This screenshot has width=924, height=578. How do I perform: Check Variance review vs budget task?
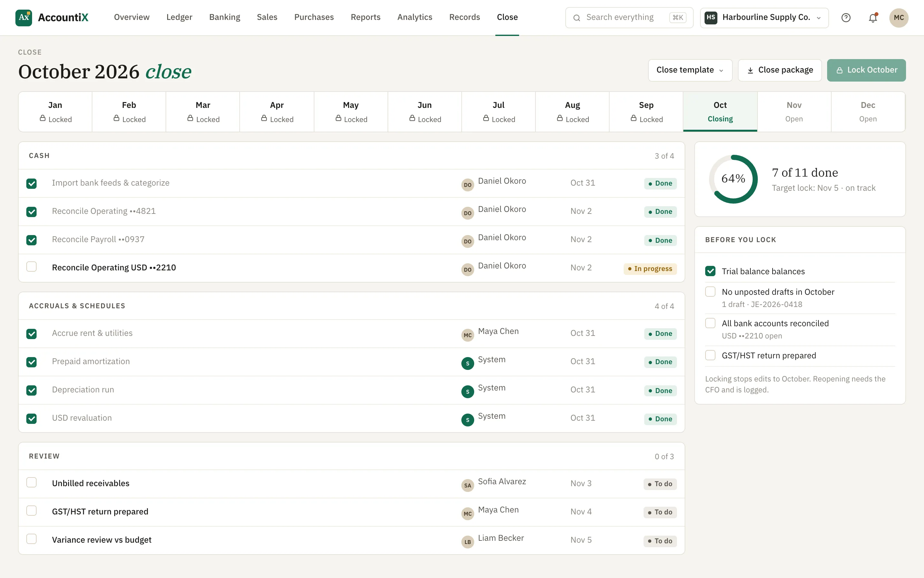(x=32, y=539)
